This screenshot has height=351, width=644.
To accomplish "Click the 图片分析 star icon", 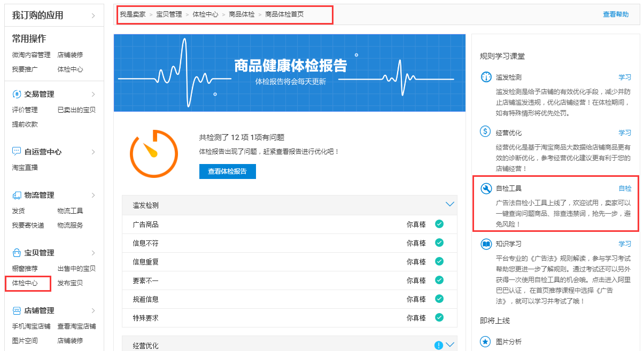I will click(x=486, y=341).
